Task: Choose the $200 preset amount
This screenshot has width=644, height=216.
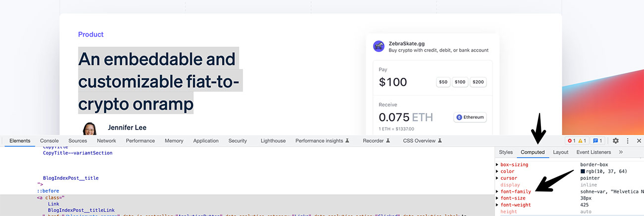Action: (478, 82)
